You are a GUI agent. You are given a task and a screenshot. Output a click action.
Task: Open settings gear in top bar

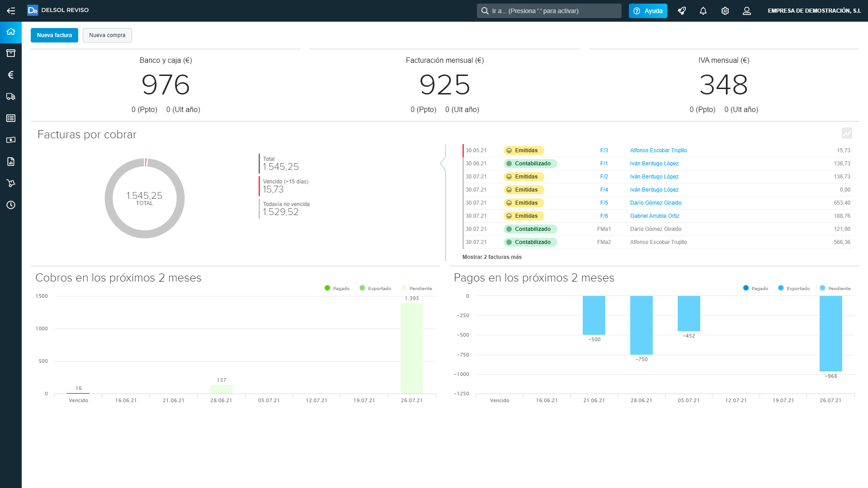pos(725,11)
